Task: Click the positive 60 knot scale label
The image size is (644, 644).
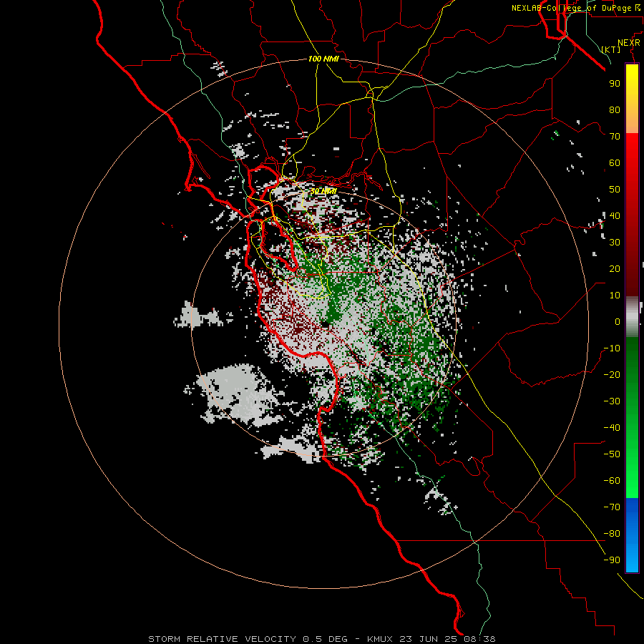Action: [615, 163]
